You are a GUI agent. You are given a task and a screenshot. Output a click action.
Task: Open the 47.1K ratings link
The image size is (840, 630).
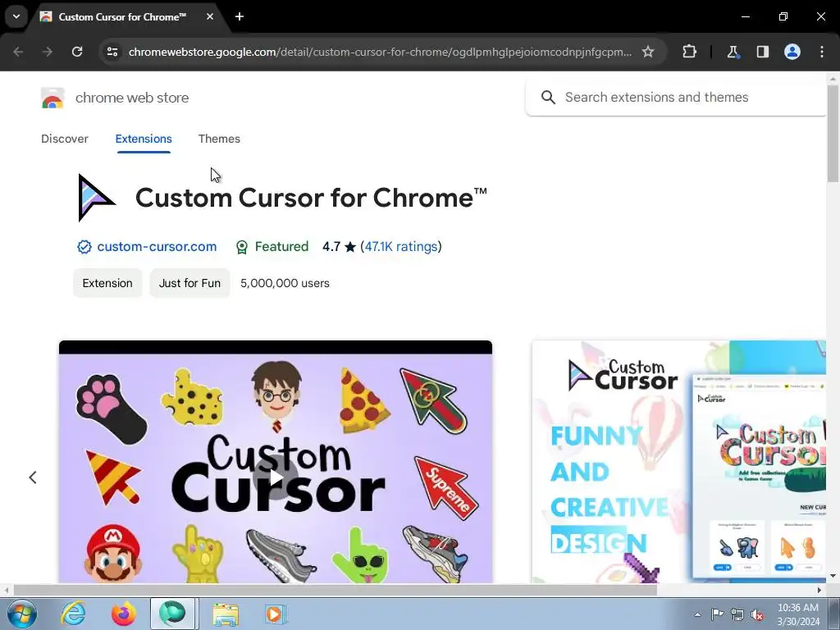click(x=401, y=246)
